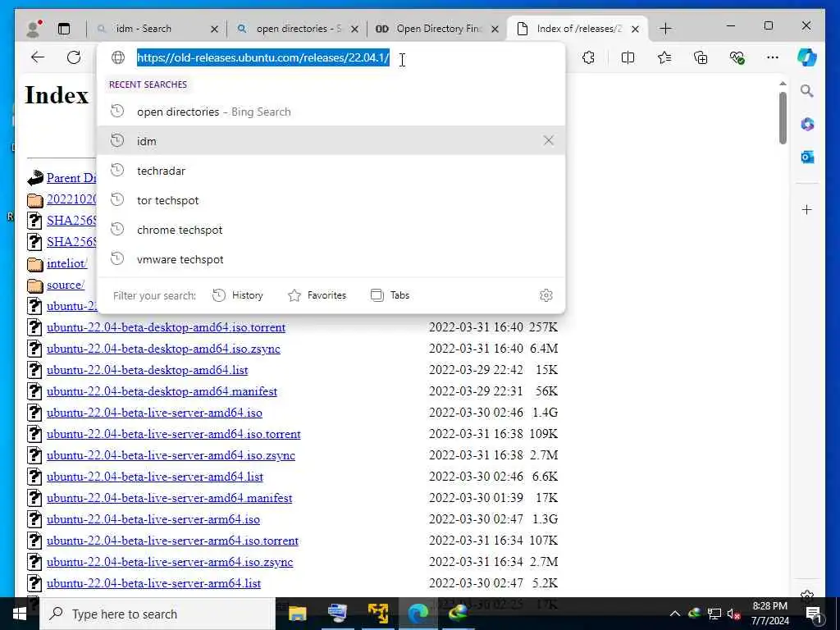Open the Extensions puzzle icon

pyautogui.click(x=588, y=57)
